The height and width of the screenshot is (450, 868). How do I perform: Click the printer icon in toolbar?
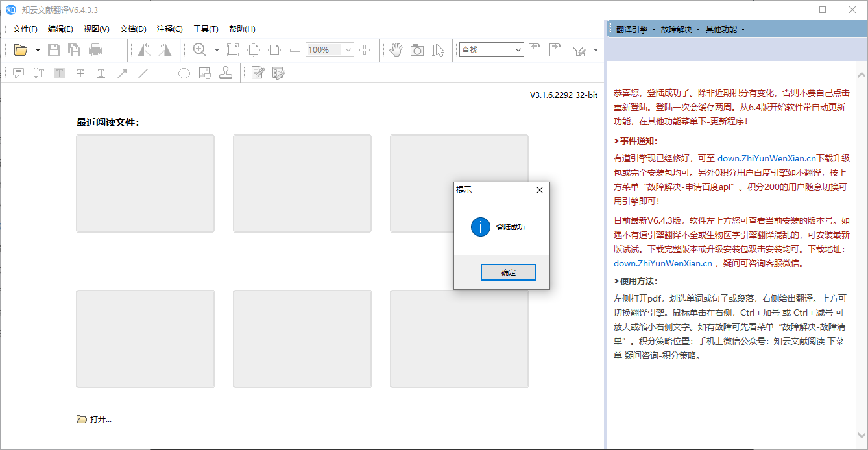coord(95,50)
